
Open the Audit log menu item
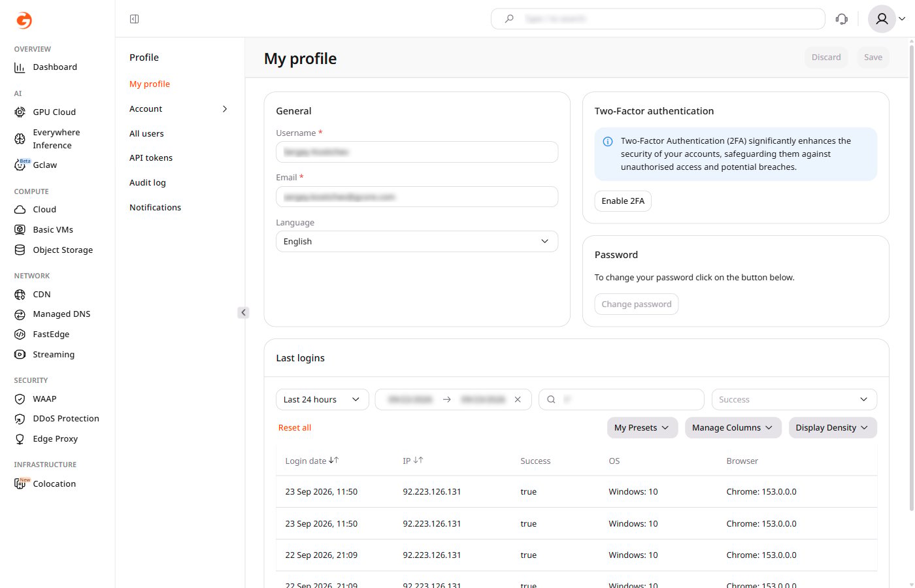[148, 183]
